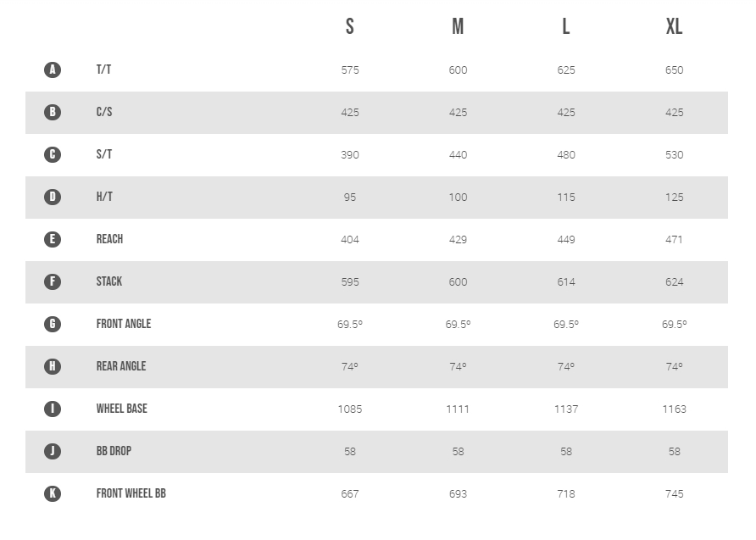Select the circled G icon for FRONT ANGLE
Image resolution: width=756 pixels, height=540 pixels.
pos(53,324)
